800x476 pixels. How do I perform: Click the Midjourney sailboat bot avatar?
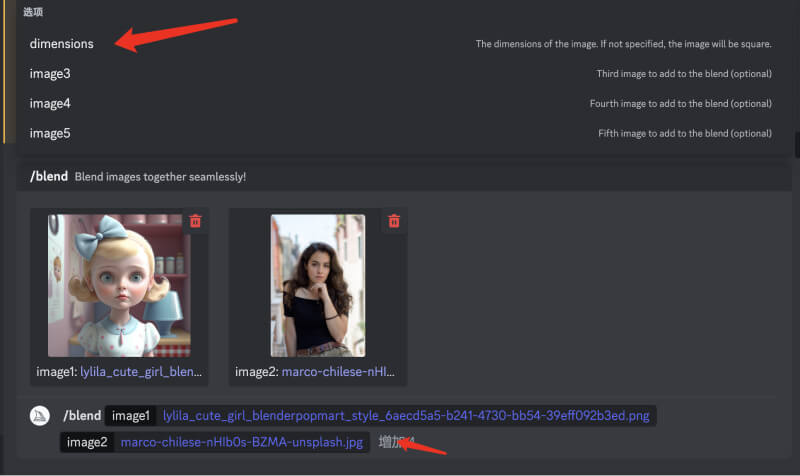click(41, 416)
